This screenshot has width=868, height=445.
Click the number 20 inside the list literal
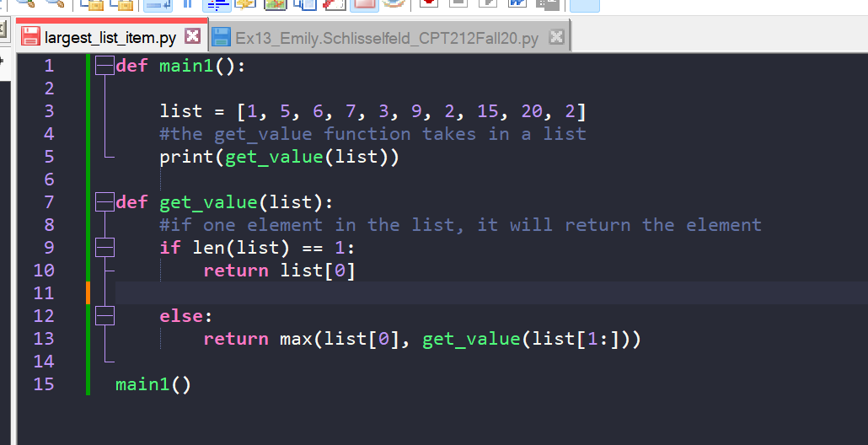pyautogui.click(x=532, y=111)
